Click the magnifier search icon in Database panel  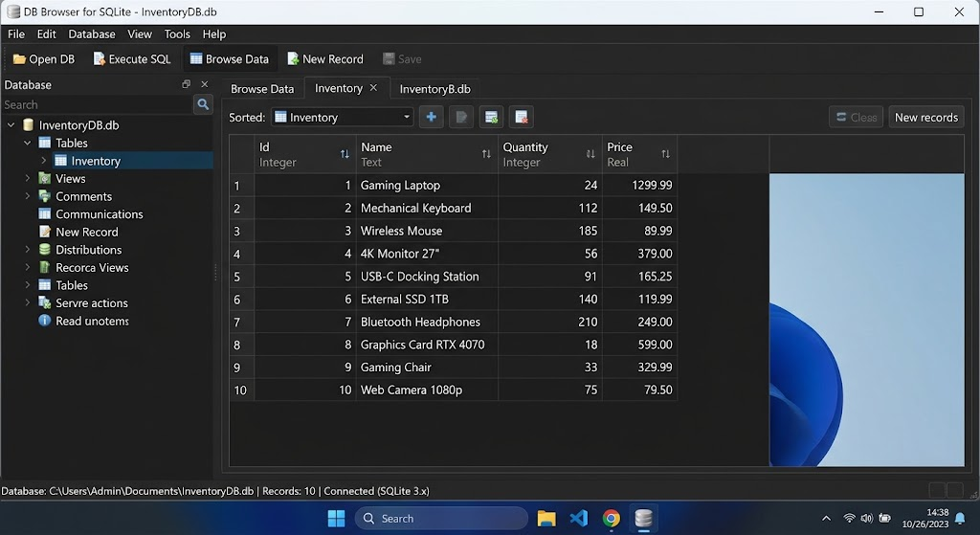(203, 104)
